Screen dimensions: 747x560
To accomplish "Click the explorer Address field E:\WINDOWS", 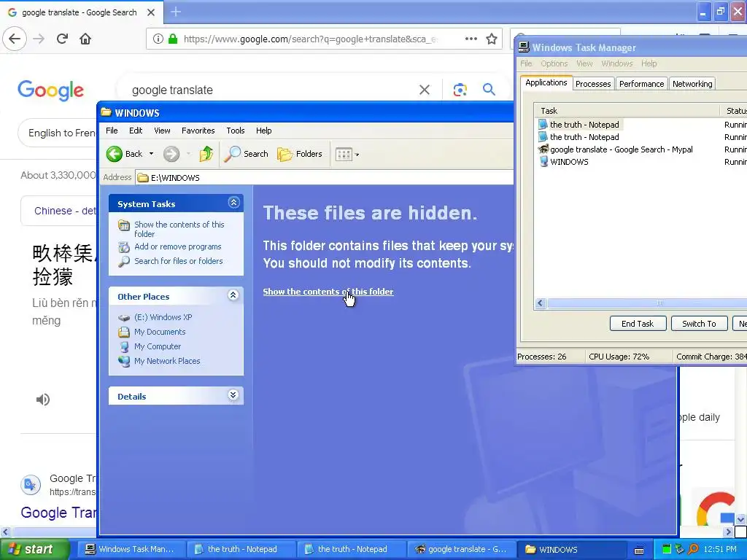I will pos(324,178).
